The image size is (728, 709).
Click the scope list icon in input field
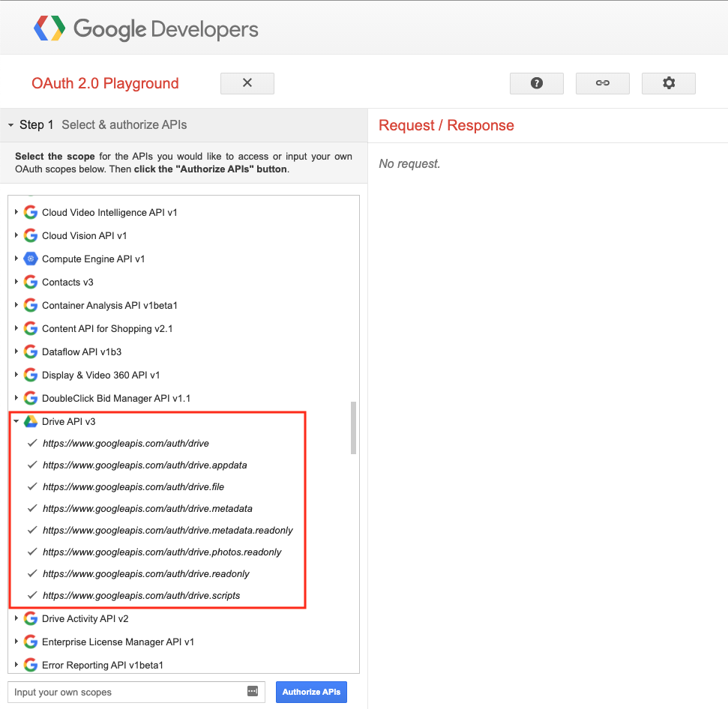pyautogui.click(x=253, y=691)
